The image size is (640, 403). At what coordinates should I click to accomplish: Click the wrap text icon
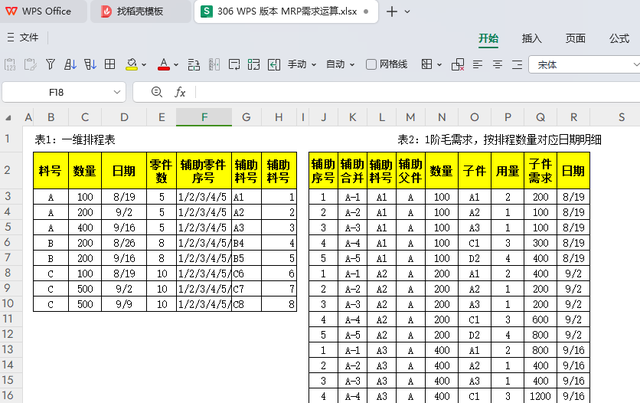(x=234, y=65)
